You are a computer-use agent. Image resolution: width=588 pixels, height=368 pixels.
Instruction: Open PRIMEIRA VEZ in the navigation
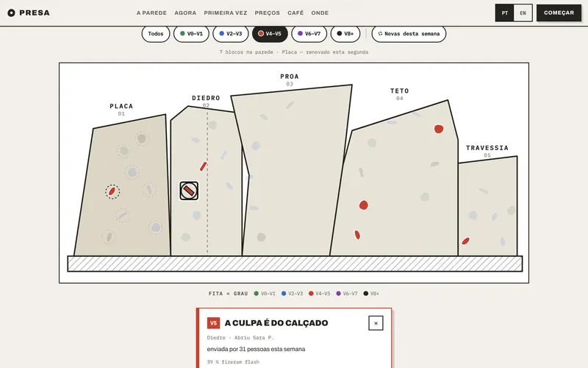click(x=226, y=13)
